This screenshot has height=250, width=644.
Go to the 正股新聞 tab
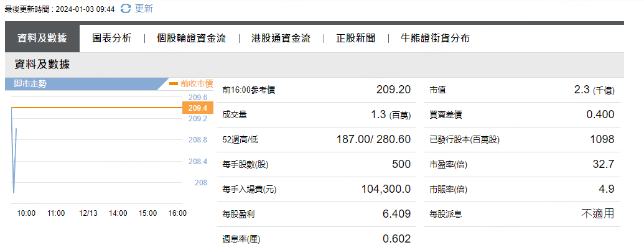tap(356, 39)
